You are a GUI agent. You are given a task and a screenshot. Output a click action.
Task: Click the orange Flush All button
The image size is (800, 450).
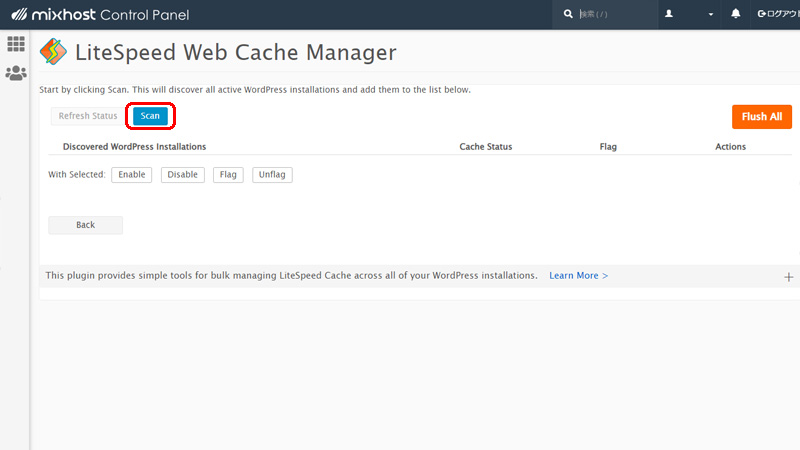pos(762,117)
